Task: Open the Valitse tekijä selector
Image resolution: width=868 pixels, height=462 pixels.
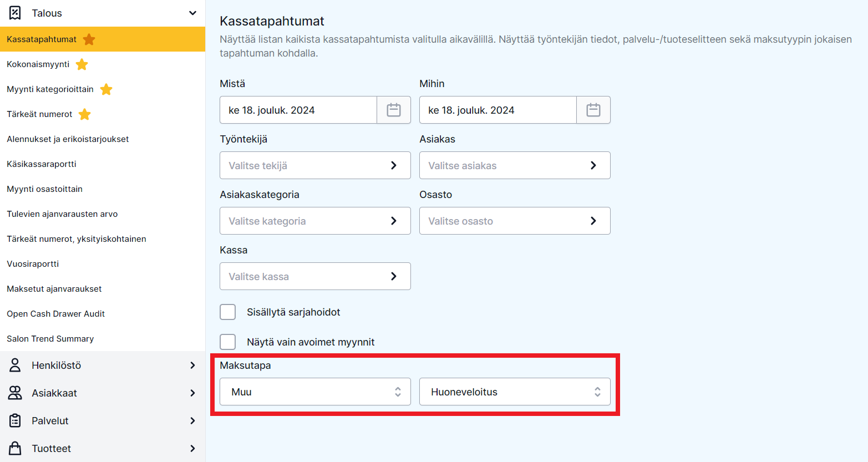Action: click(315, 165)
